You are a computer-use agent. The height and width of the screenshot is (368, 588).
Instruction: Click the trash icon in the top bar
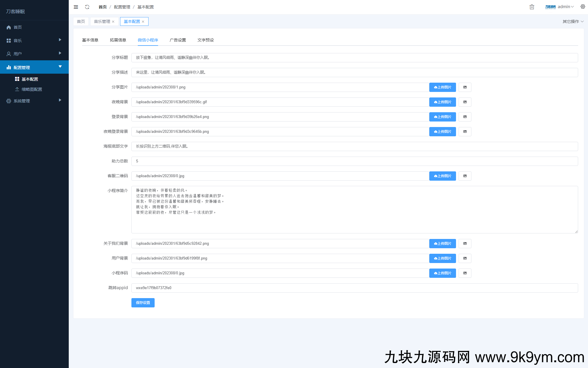(x=532, y=7)
